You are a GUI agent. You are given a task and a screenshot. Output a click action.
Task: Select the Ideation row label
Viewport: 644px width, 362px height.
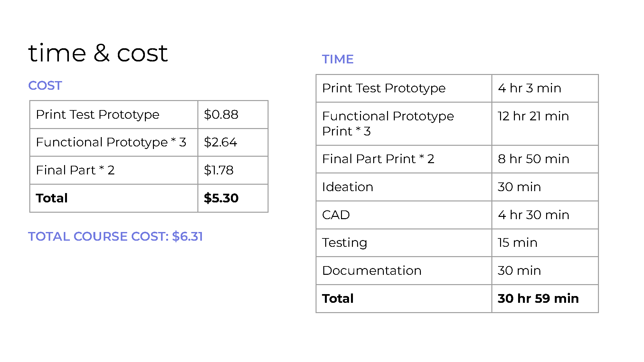click(348, 187)
